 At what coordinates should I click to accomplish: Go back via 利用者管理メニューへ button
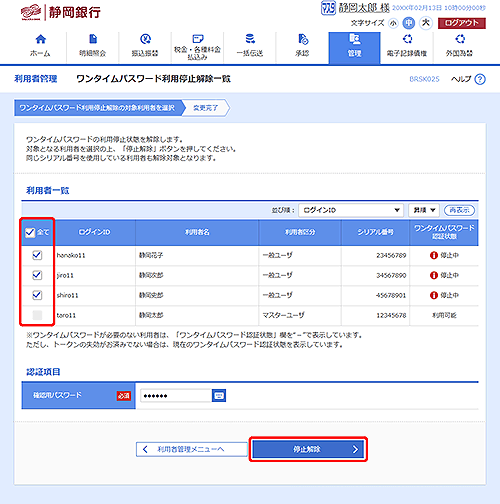pos(192,449)
